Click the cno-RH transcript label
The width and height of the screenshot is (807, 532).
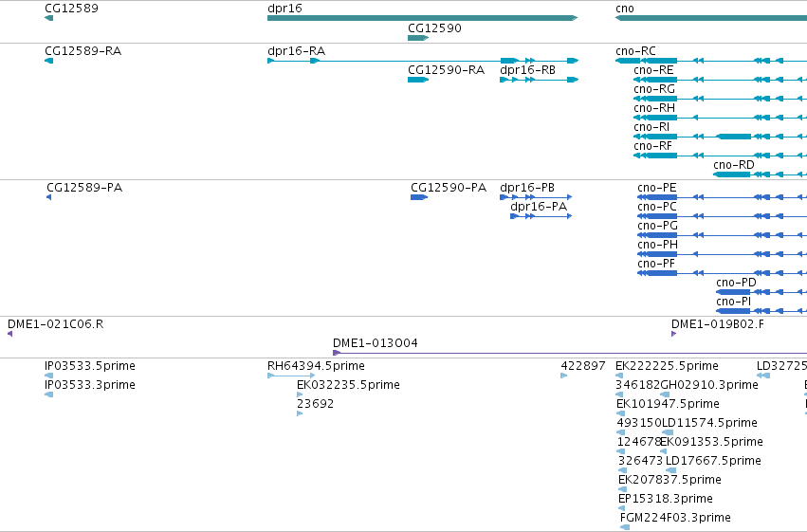click(654, 108)
